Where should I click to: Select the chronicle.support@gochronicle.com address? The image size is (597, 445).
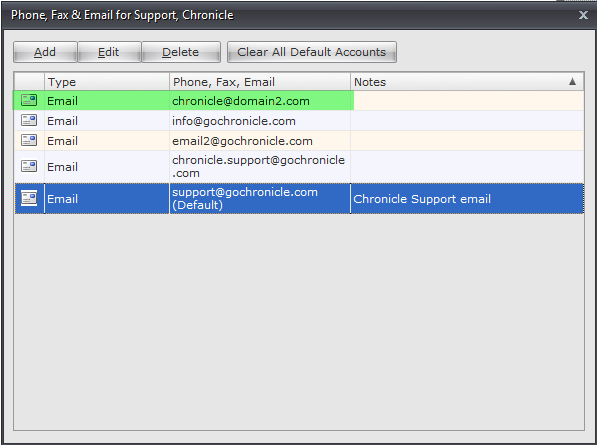pyautogui.click(x=260, y=167)
